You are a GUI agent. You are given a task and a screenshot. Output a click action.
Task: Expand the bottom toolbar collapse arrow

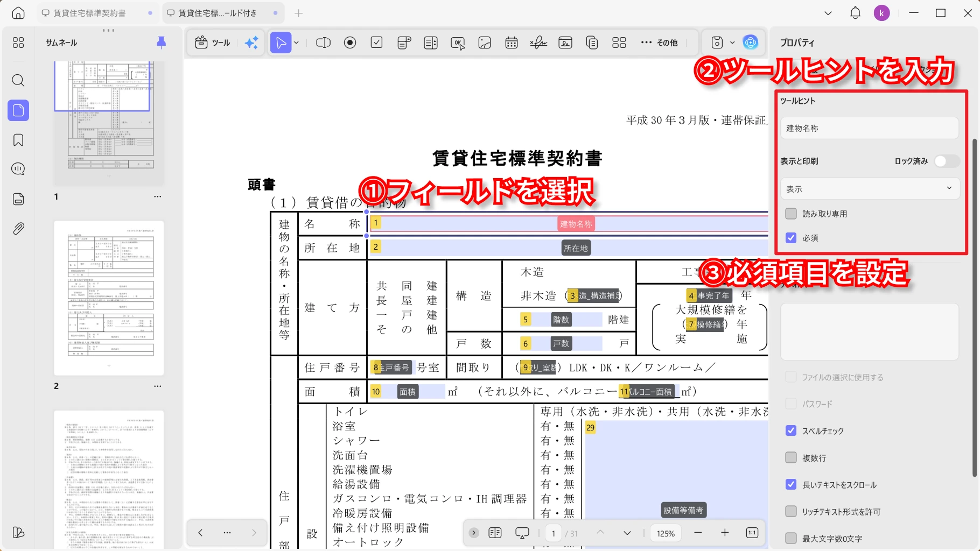pos(474,533)
